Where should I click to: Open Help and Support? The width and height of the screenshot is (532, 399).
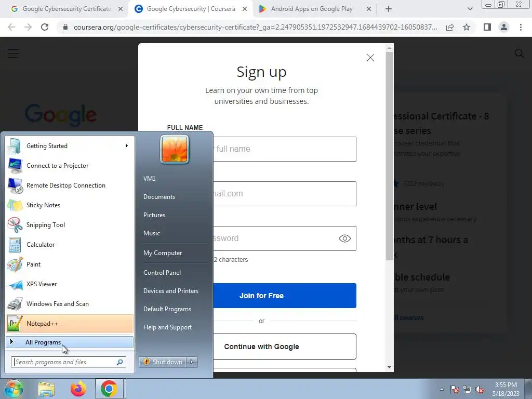tap(168, 327)
